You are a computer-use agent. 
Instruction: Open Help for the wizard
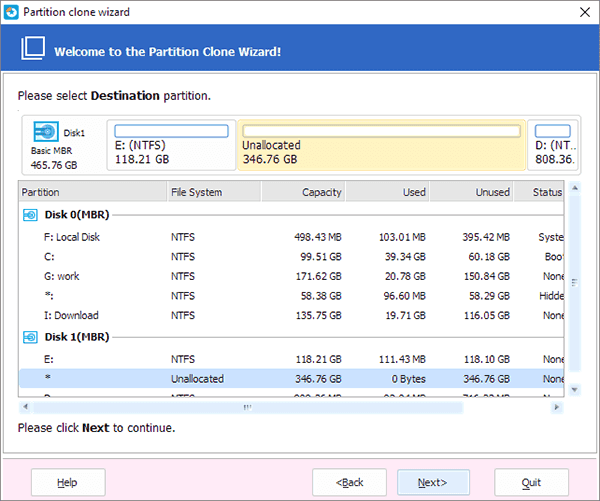point(68,482)
